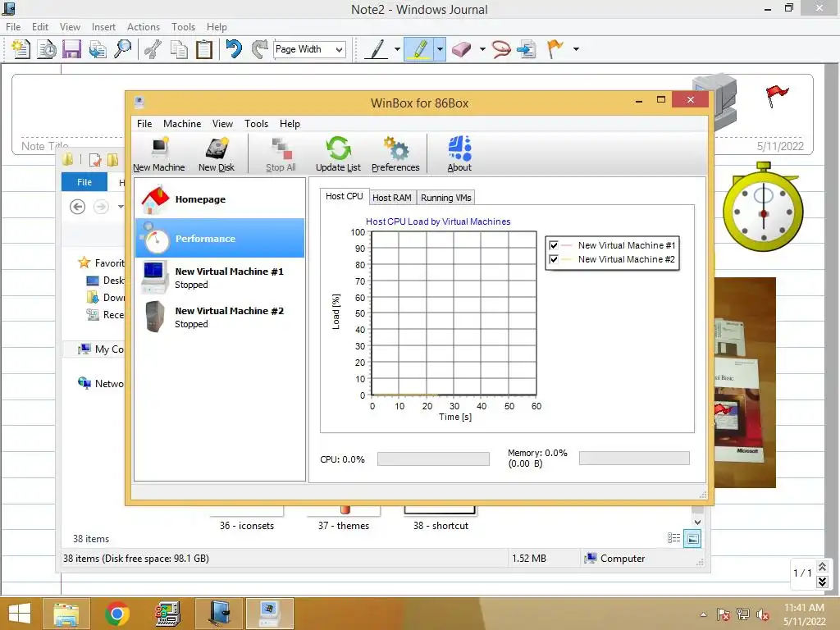
Task: Switch to the Running VMs tab
Action: (445, 198)
